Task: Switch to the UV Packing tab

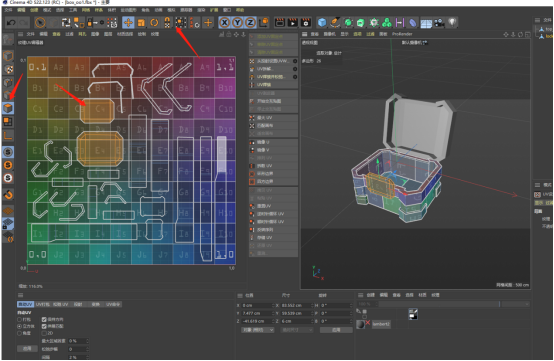Action: point(42,304)
